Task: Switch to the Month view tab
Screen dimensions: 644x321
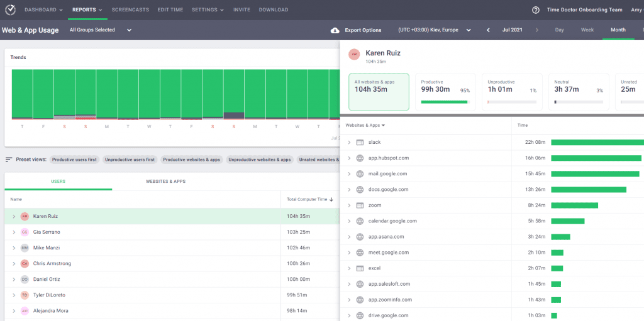Action: click(x=618, y=30)
